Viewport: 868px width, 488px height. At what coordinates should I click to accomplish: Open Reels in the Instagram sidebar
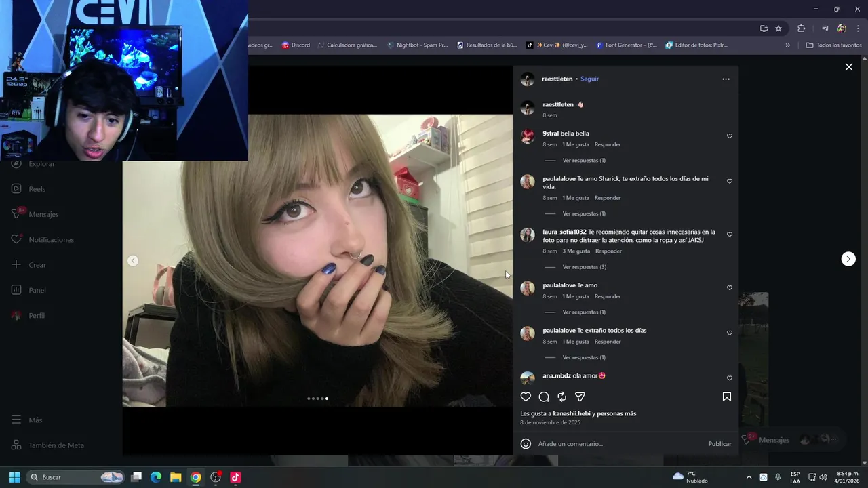(28, 189)
